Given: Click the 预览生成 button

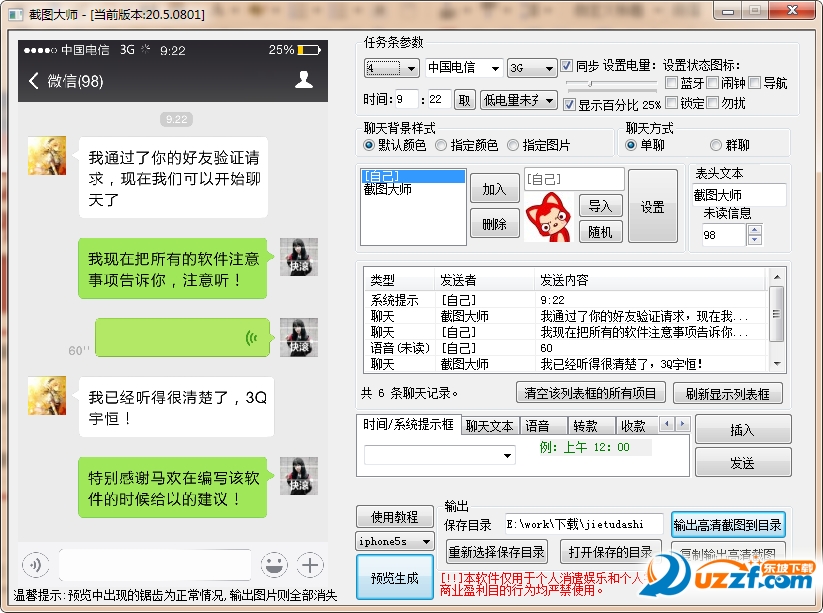Looking at the screenshot, I should [x=395, y=577].
